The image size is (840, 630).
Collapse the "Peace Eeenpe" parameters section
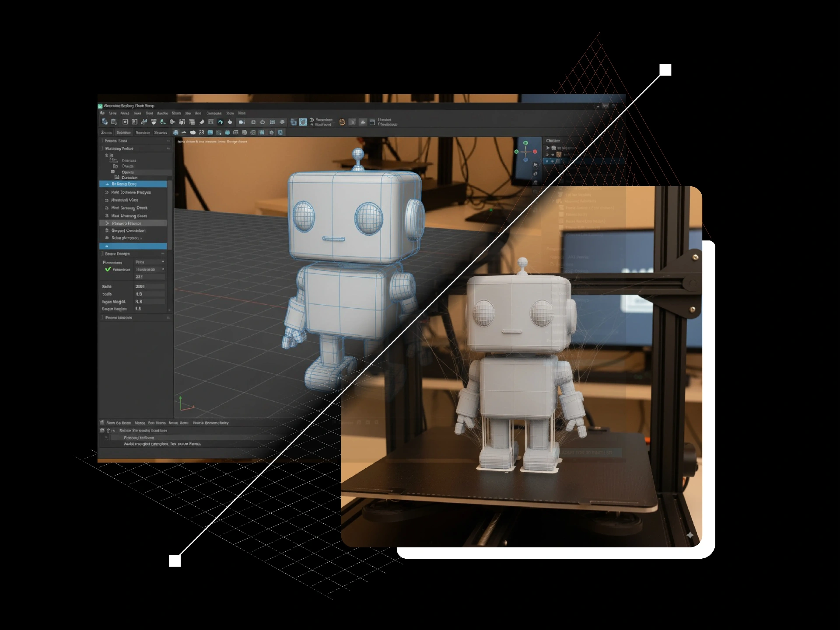[x=163, y=254]
